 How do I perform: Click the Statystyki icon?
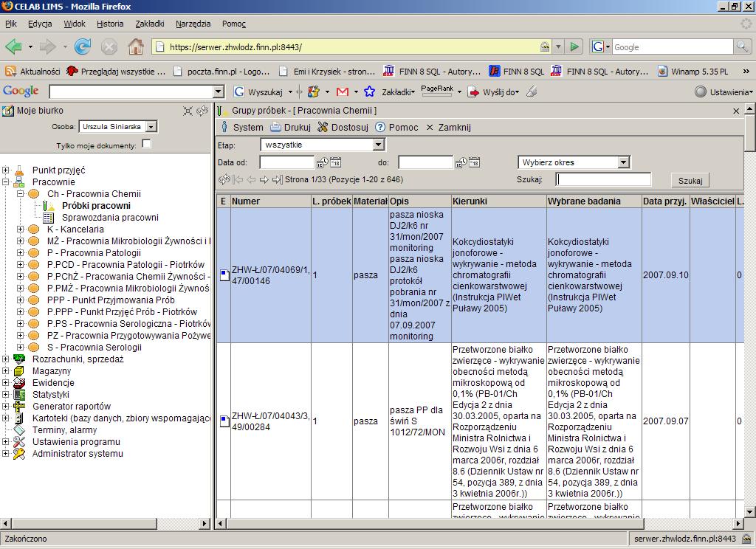[18, 395]
